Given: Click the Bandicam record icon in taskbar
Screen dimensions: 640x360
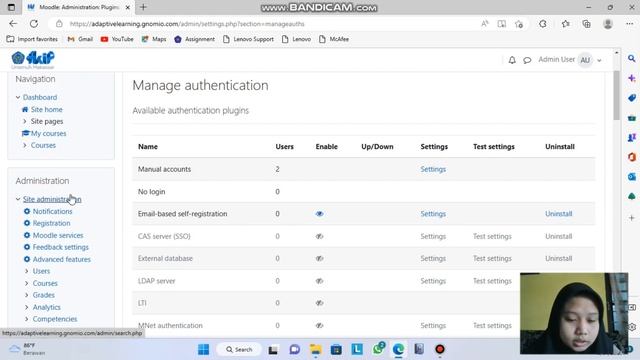Looking at the screenshot, I should click(x=440, y=349).
